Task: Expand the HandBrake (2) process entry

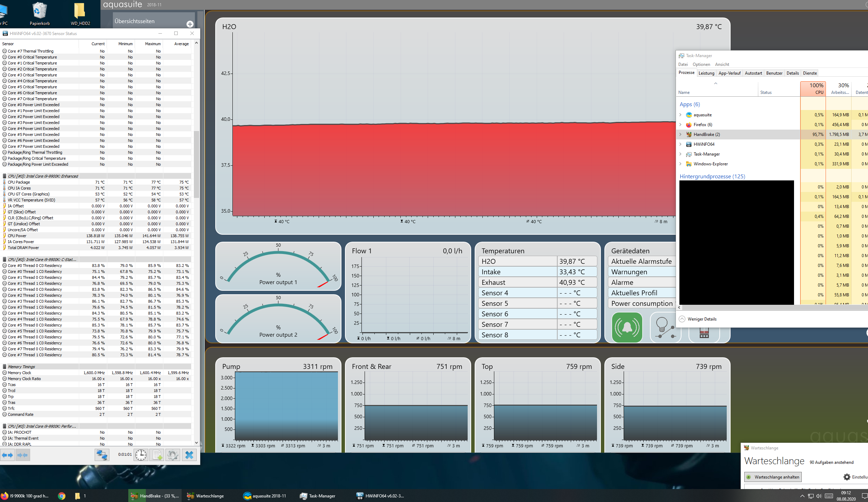Action: 680,135
